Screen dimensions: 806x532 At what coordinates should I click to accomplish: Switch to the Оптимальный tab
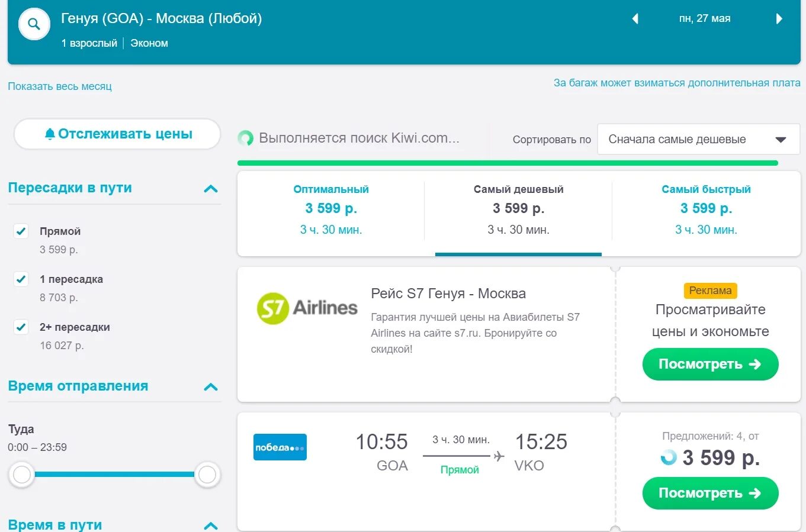331,209
